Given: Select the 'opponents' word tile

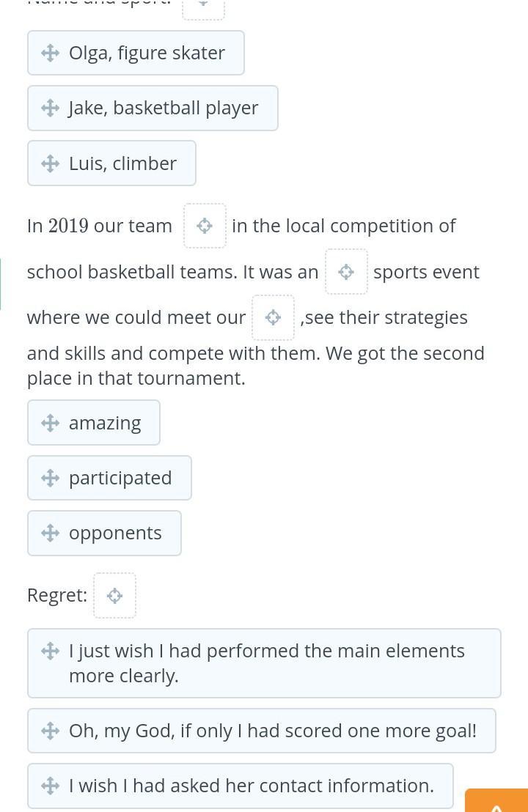Looking at the screenshot, I should 115,533.
